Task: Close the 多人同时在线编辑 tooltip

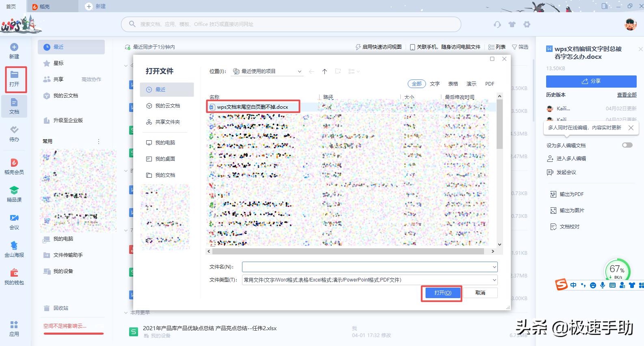Action: coord(631,128)
